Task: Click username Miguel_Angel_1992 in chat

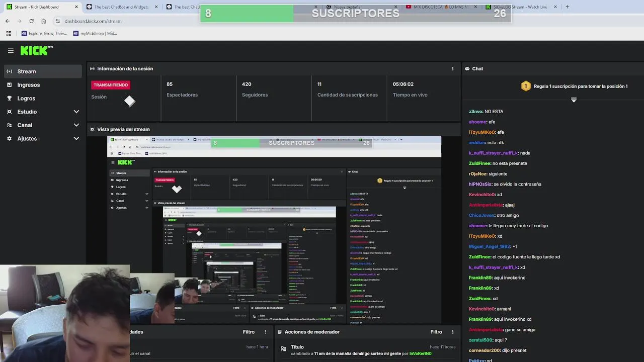Action: (490, 246)
